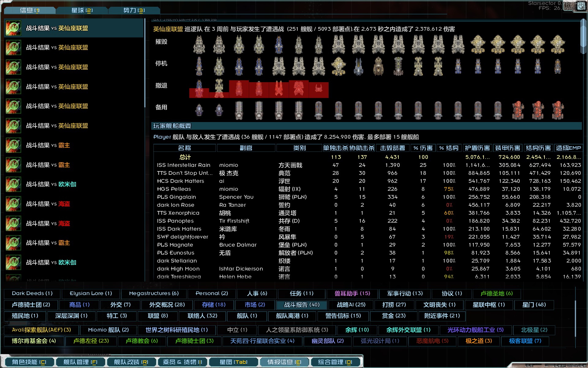This screenshot has width=588, height=368.
Task: Click the blue-hulled ship in the 摧毁 row
Action: [279, 44]
